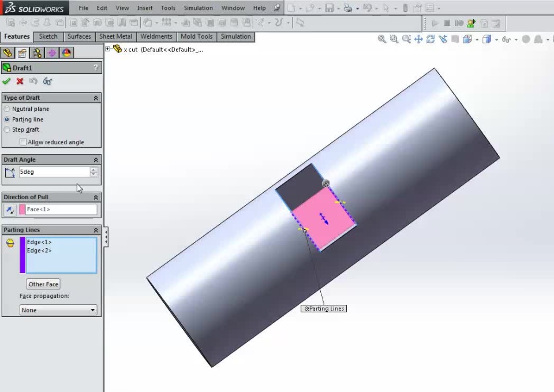Screen dimensions: 554x392
Task: Switch to Weldments tab
Action: tap(156, 36)
